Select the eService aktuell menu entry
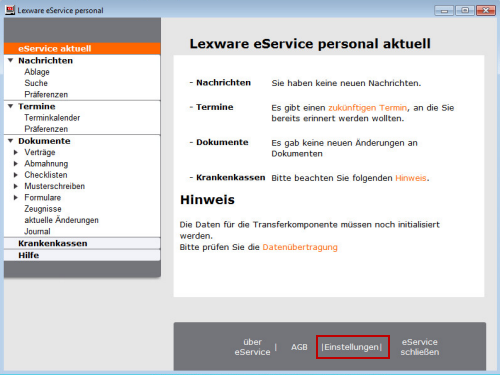This screenshot has width=500, height=375. (x=82, y=49)
